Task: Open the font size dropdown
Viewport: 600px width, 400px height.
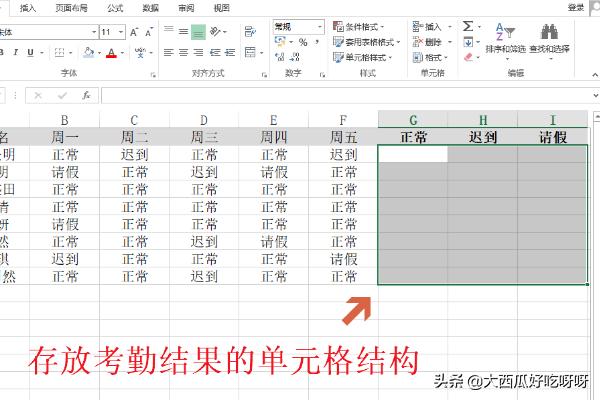Action: [120, 32]
